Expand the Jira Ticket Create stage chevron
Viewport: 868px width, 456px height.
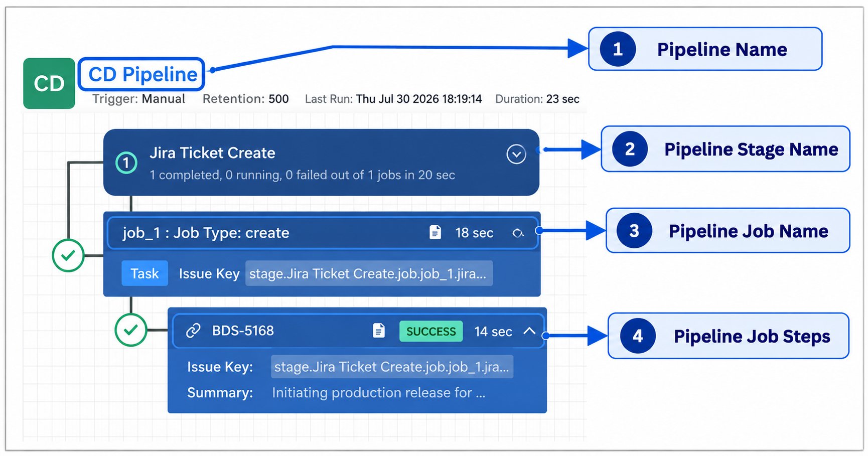tap(516, 154)
